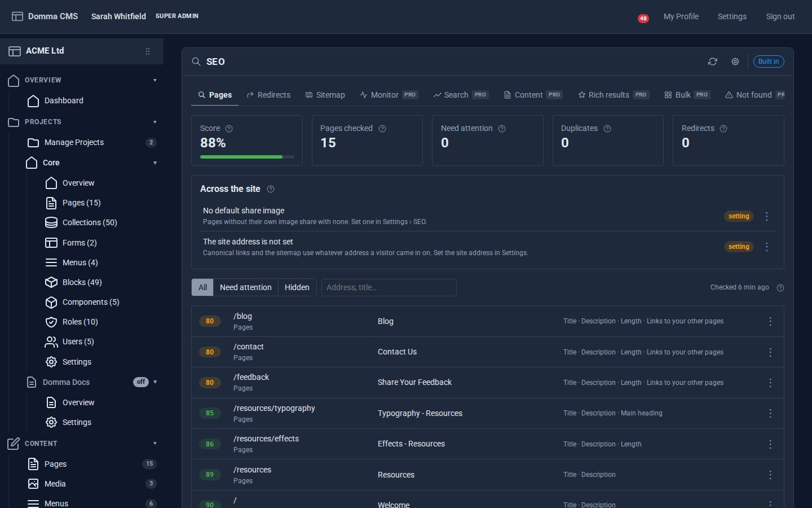
Task: Collapse the OVERVIEW section
Action: pos(155,80)
